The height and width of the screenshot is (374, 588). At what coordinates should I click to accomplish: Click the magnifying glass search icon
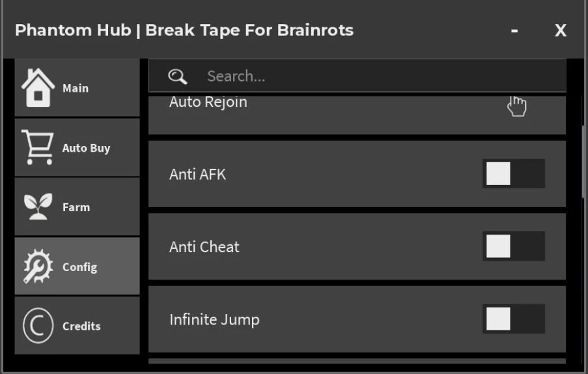tap(177, 76)
